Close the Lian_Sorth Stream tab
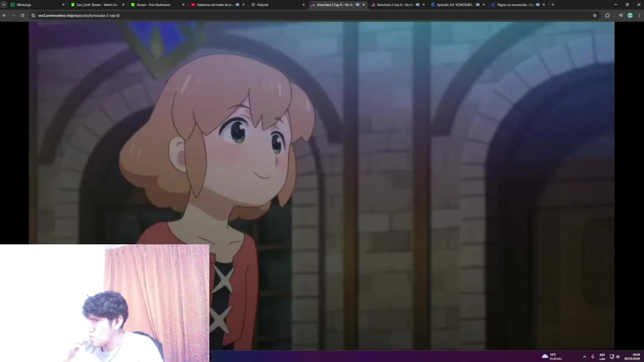Screen dimensions: 644x362 click(x=123, y=5)
